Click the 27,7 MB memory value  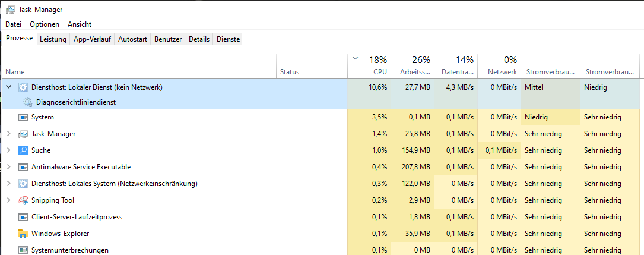click(x=418, y=87)
